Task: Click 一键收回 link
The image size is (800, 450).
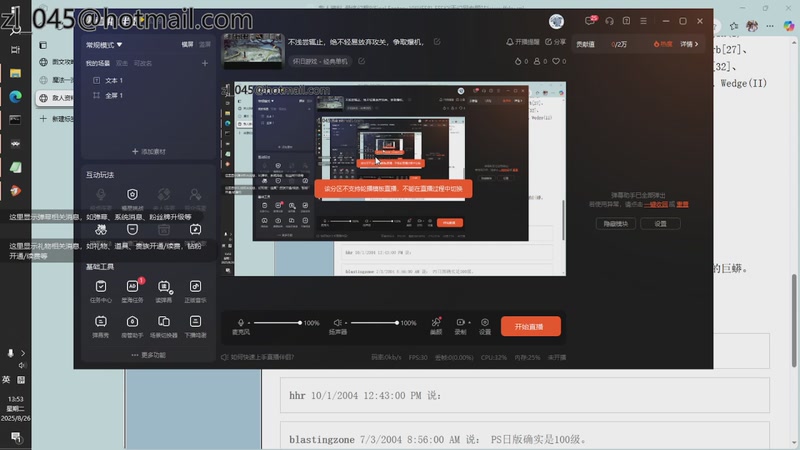Action: coord(656,204)
